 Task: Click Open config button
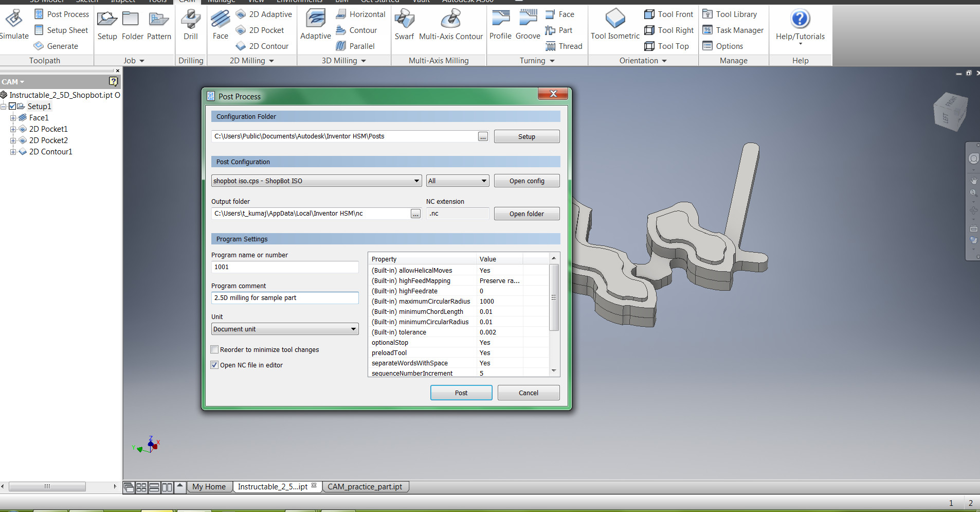(x=527, y=181)
